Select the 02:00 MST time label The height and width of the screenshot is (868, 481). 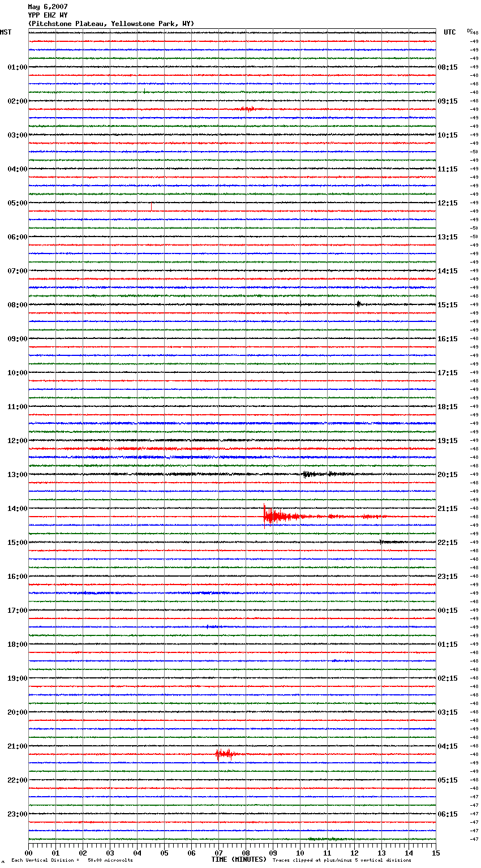(x=18, y=101)
